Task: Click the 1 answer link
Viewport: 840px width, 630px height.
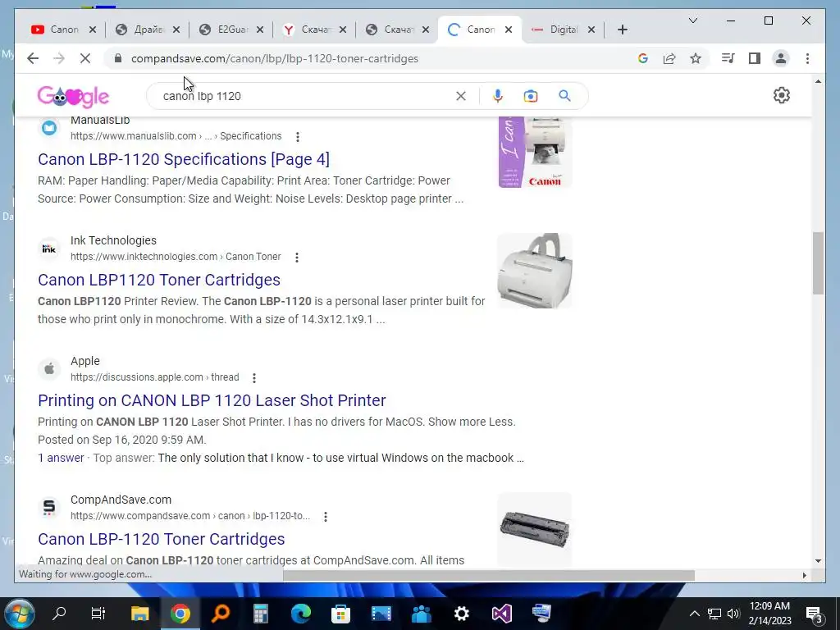Action: [61, 458]
